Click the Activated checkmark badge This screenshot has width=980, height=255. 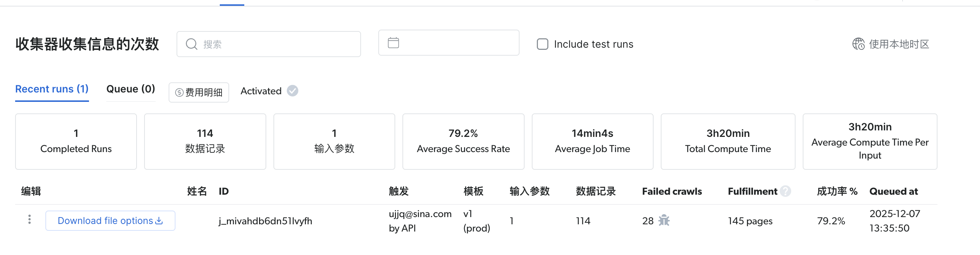[293, 91]
